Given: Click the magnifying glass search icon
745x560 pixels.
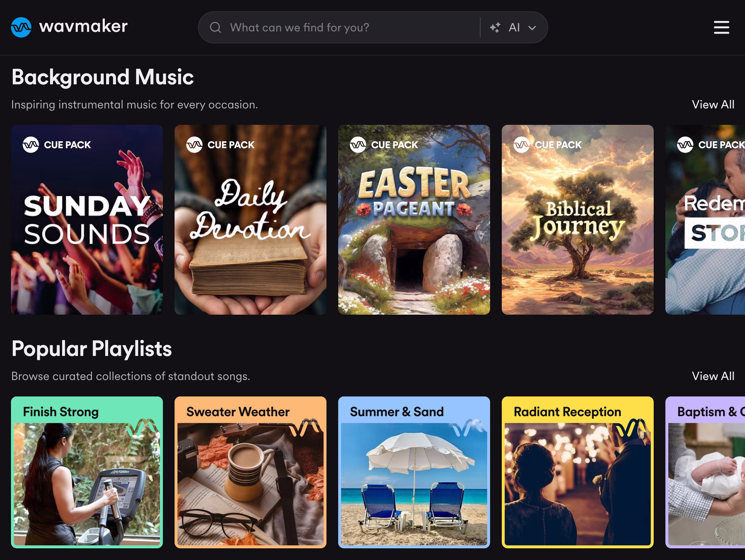Looking at the screenshot, I should coord(216,27).
